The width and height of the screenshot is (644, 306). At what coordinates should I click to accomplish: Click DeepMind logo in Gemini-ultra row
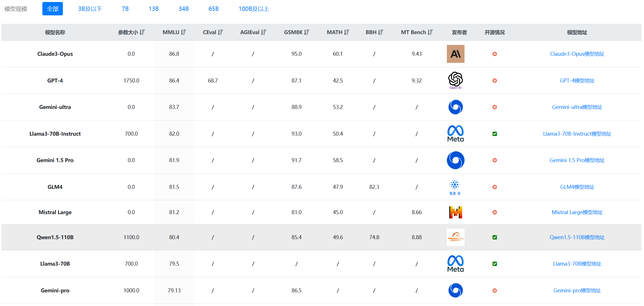(x=456, y=107)
